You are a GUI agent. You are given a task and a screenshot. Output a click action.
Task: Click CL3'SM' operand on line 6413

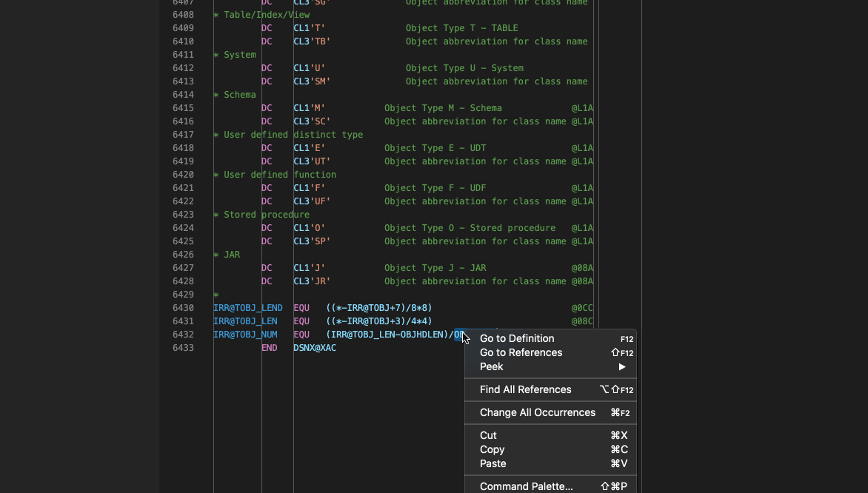point(313,81)
